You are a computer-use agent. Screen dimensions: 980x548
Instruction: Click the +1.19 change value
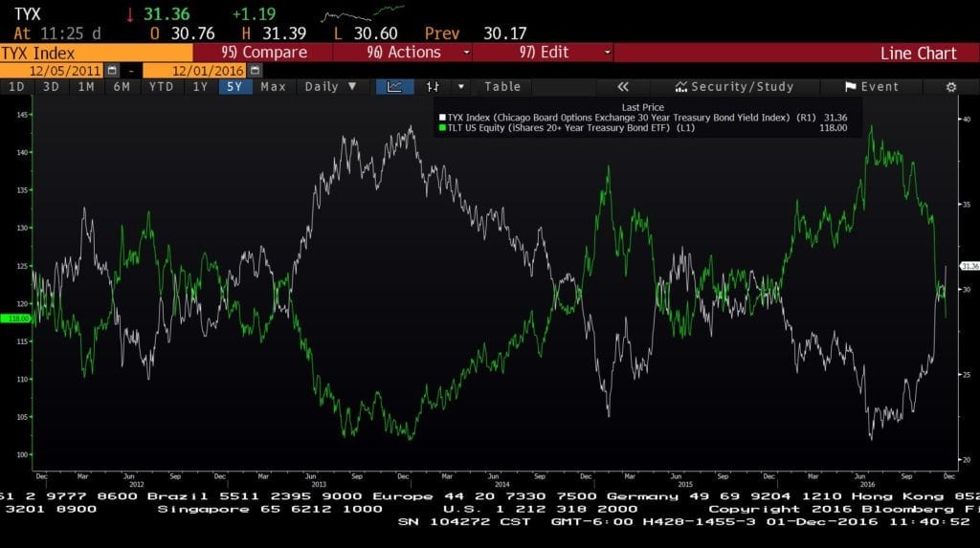point(254,13)
